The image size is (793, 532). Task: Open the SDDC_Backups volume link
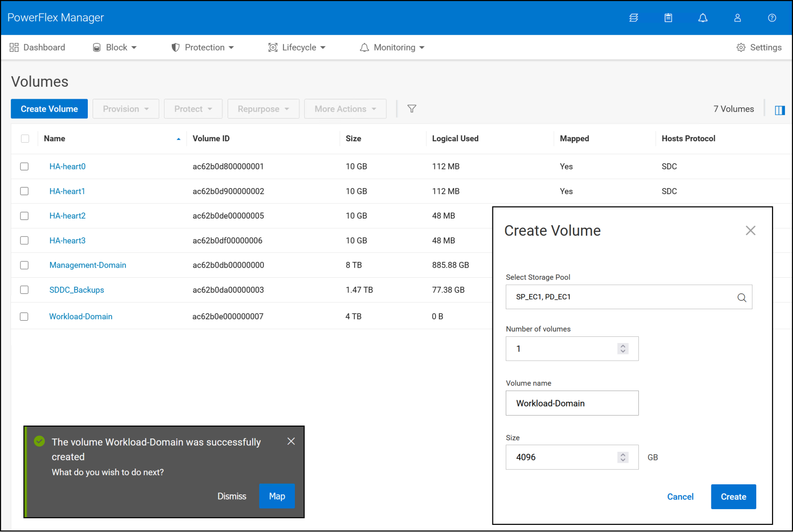coord(77,290)
